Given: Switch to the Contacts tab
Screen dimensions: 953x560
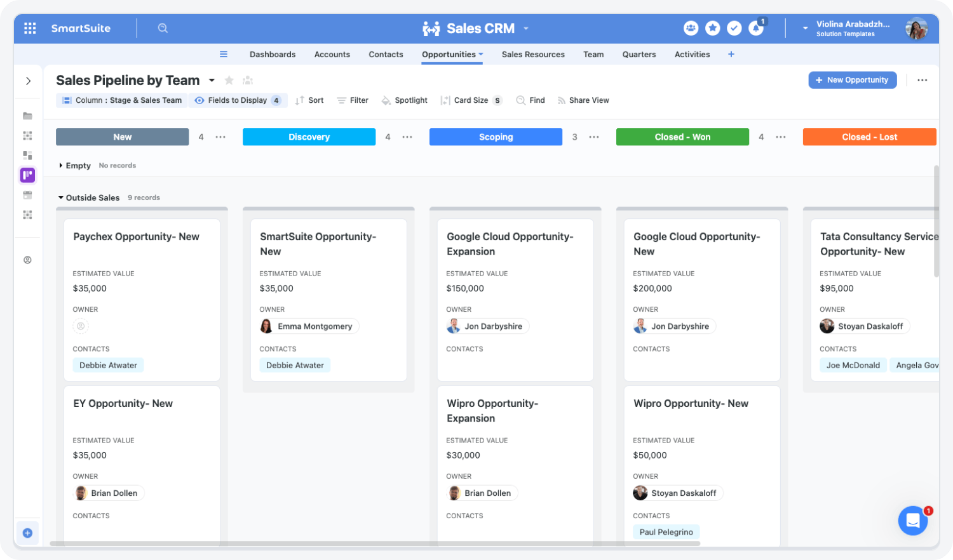Looking at the screenshot, I should point(386,54).
